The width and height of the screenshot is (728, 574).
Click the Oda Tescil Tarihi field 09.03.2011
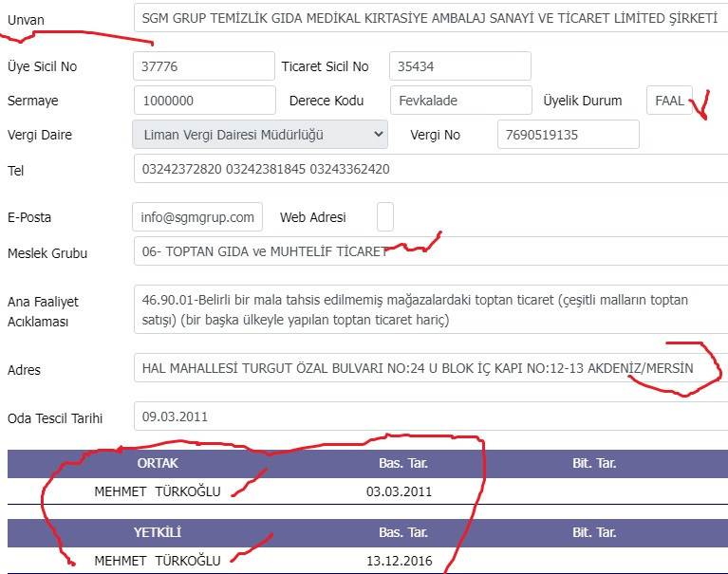(431, 417)
